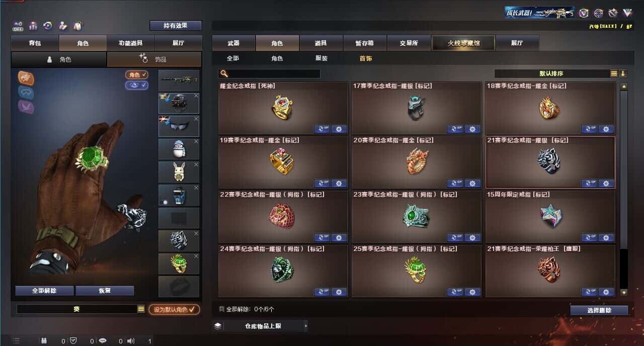Click the sort direction arrow icon
Screen dimensions: 644x346
tap(623, 73)
